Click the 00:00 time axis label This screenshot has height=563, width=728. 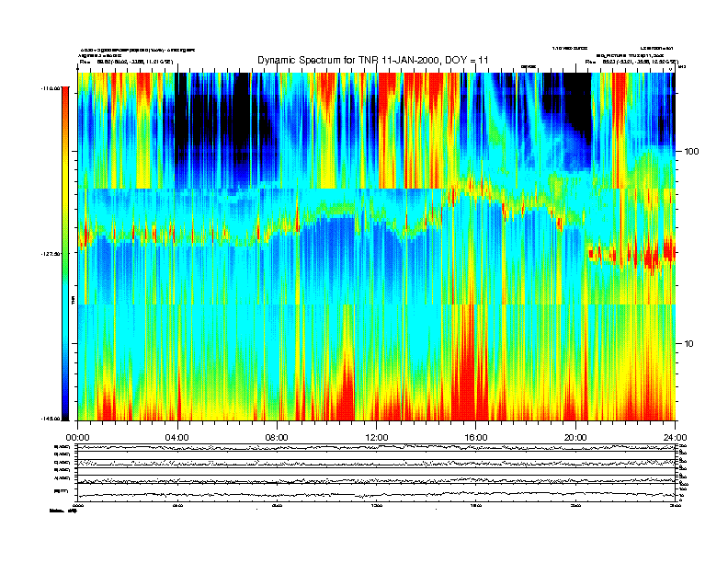coord(77,437)
